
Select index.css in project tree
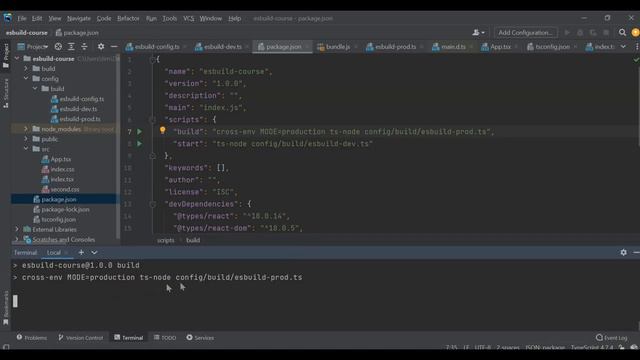point(62,169)
